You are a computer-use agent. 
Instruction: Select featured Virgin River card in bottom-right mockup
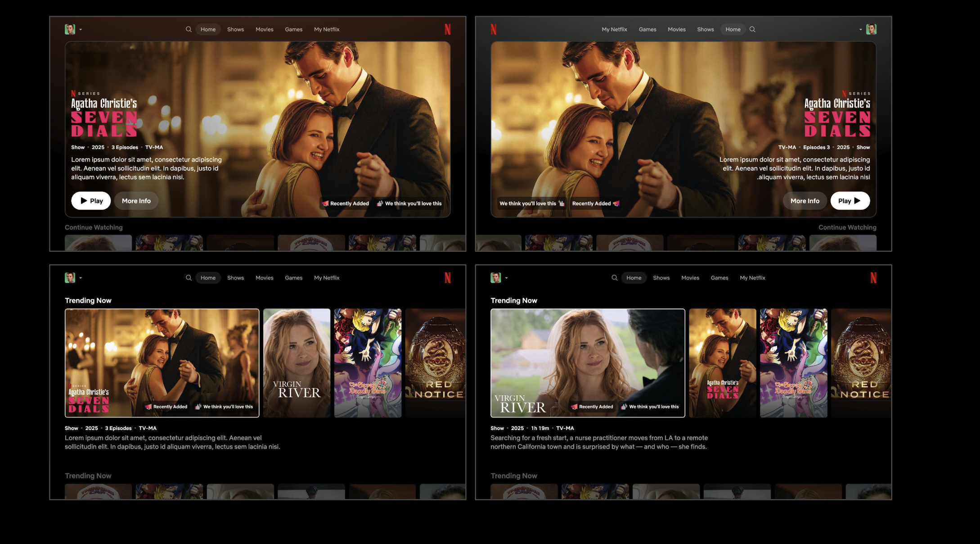coord(588,363)
